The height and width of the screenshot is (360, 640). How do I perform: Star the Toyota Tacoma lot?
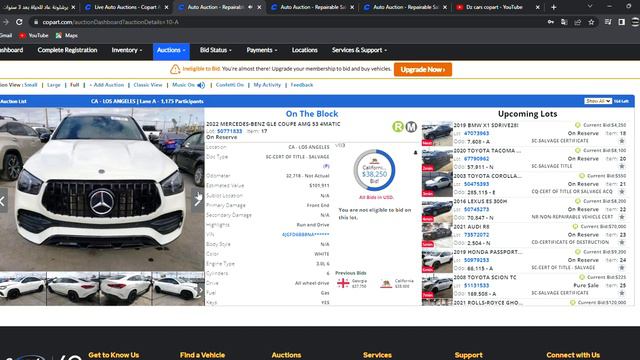(x=622, y=166)
